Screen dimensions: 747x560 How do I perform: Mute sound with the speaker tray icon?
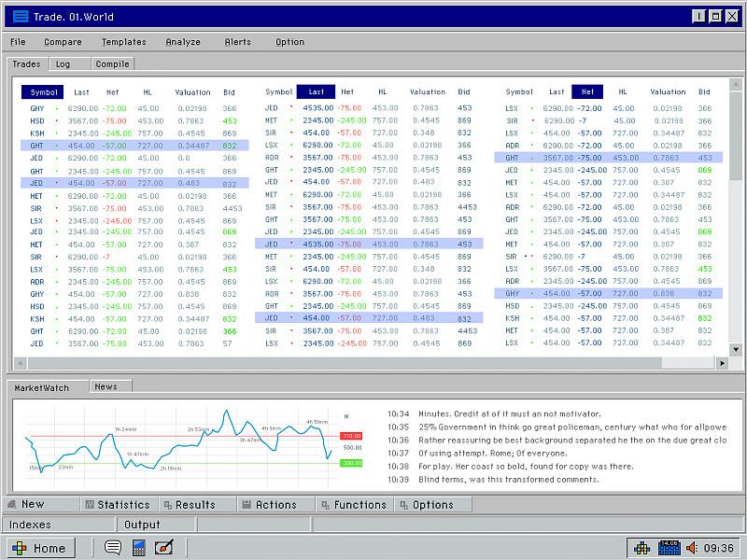click(x=692, y=548)
